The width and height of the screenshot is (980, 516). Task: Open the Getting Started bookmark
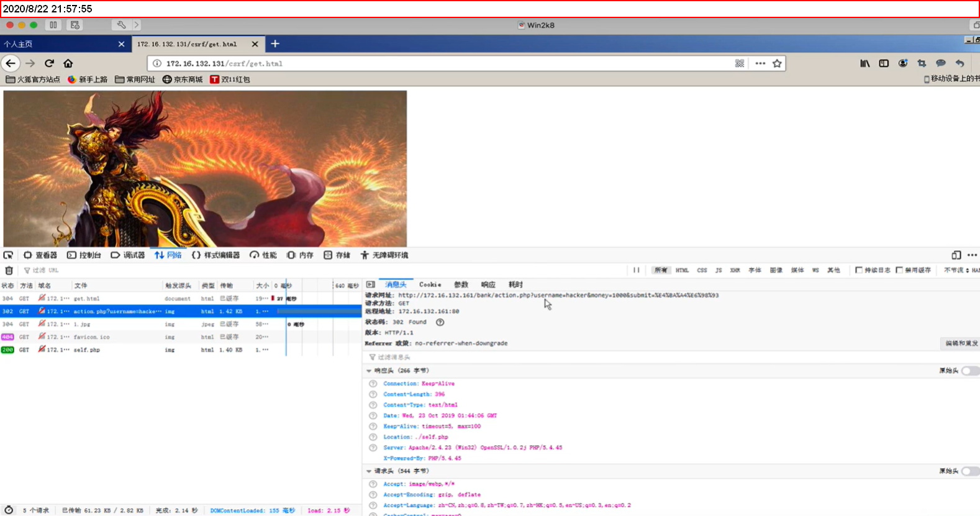click(x=88, y=79)
